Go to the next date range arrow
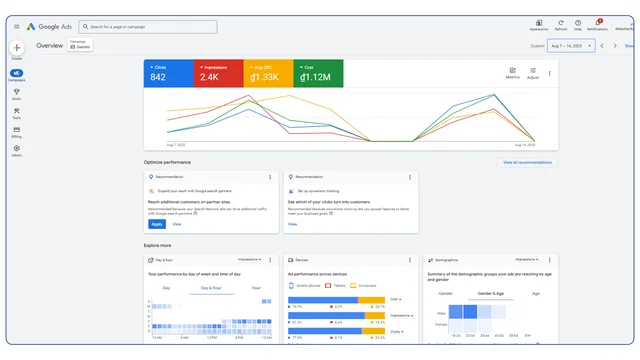640x360 pixels. (x=615, y=46)
